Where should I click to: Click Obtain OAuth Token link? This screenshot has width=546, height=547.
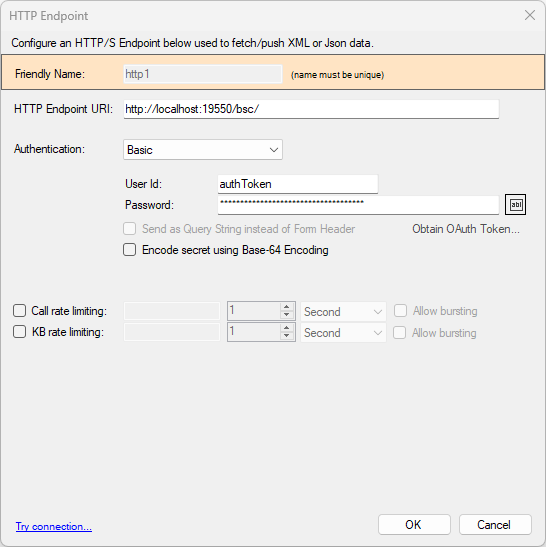coord(466,229)
